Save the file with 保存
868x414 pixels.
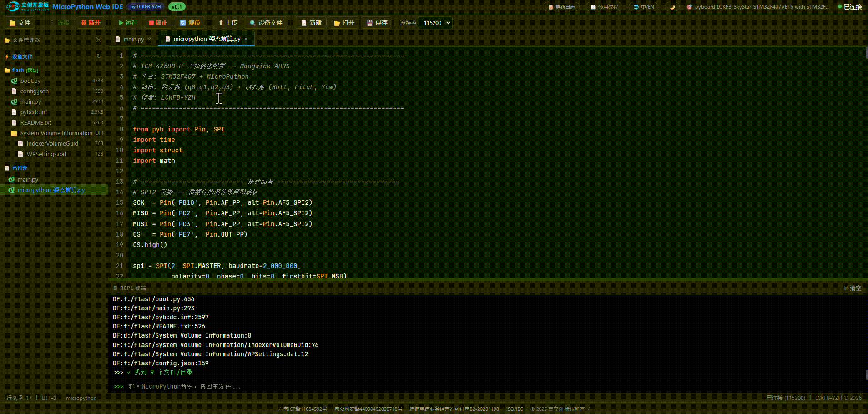click(x=377, y=23)
